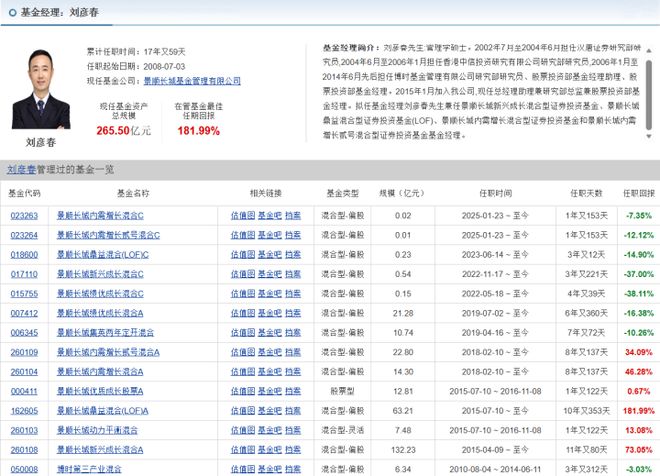The height and width of the screenshot is (476, 660).
Task: Open fund code 260103
Action: [x=24, y=431]
